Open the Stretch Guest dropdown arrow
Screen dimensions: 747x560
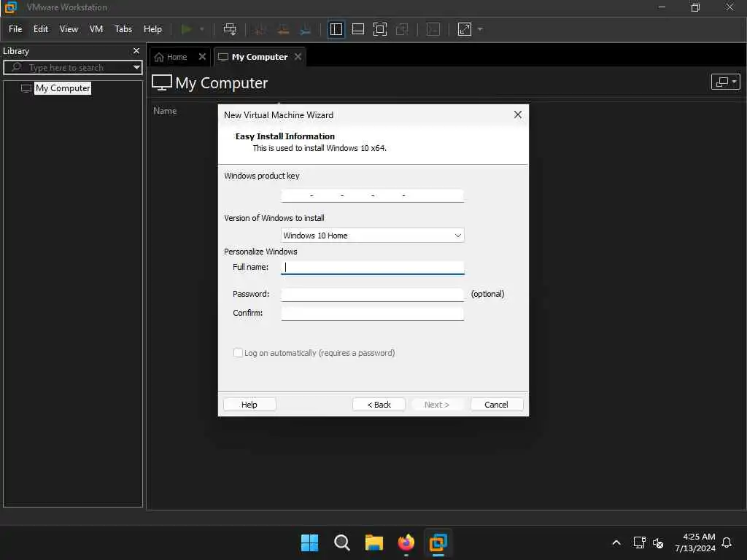point(480,29)
